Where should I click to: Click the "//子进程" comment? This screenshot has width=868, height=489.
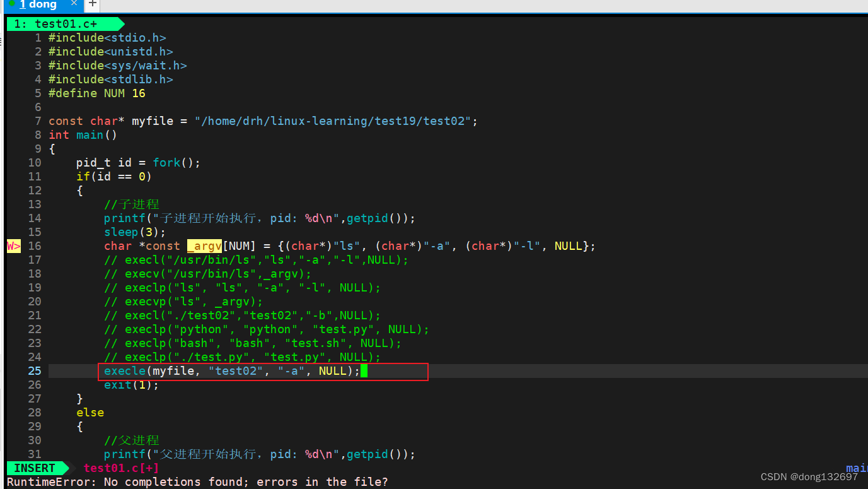coord(132,204)
